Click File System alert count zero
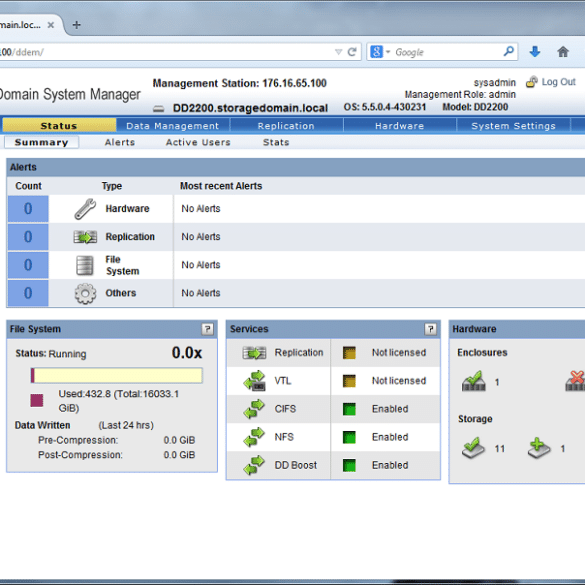 point(28,265)
